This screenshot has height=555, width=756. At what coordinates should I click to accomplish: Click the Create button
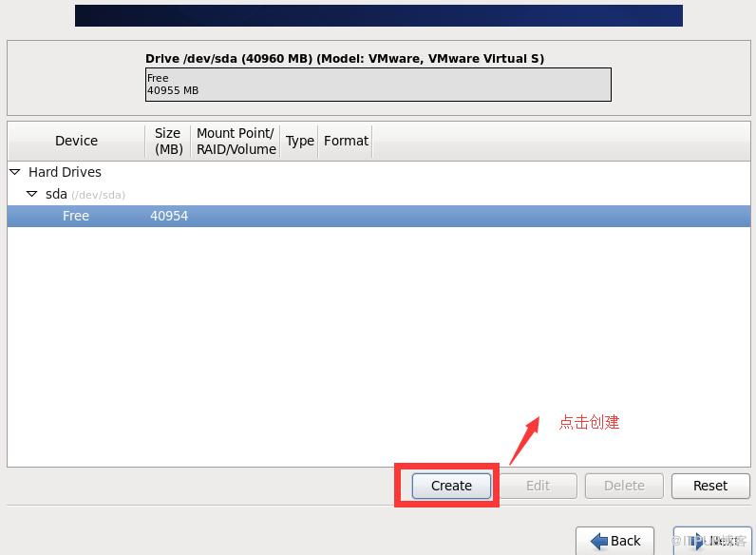tap(451, 486)
